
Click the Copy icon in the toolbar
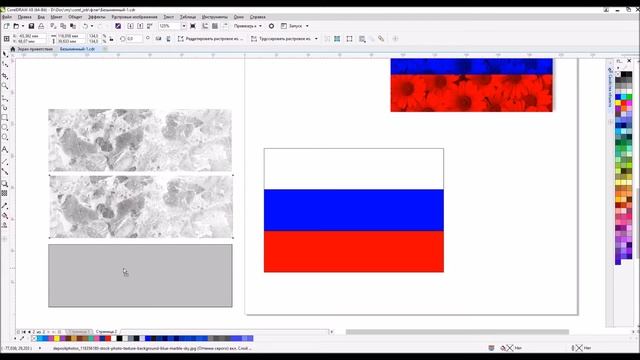click(x=63, y=26)
